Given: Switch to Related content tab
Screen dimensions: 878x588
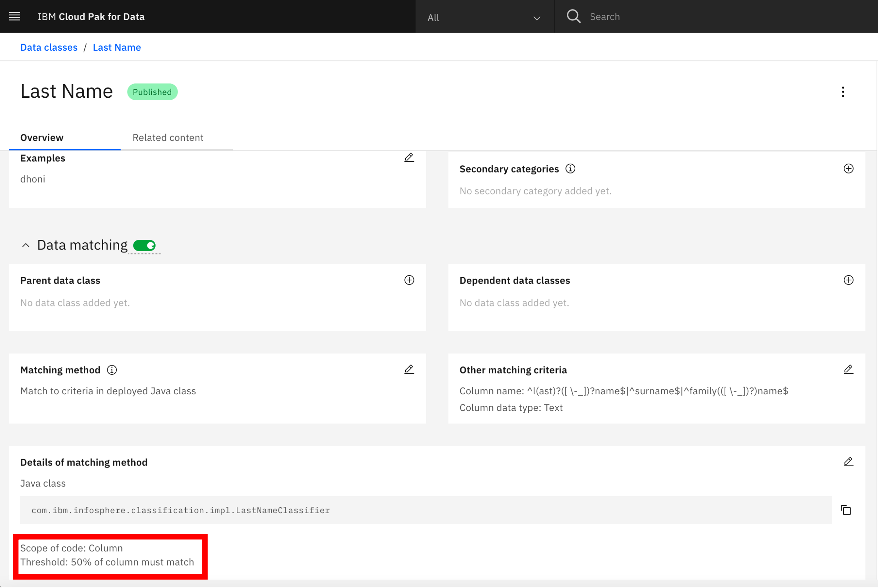Looking at the screenshot, I should point(168,138).
